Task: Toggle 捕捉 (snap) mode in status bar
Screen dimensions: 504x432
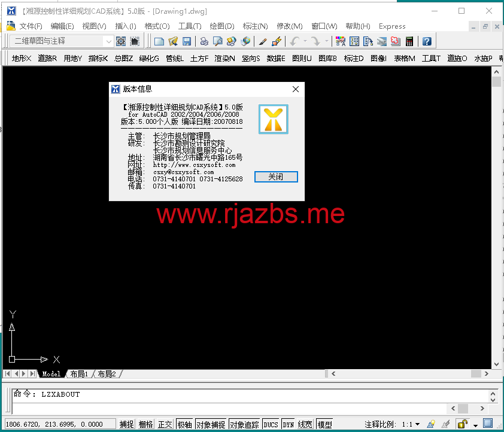Action: point(126,424)
